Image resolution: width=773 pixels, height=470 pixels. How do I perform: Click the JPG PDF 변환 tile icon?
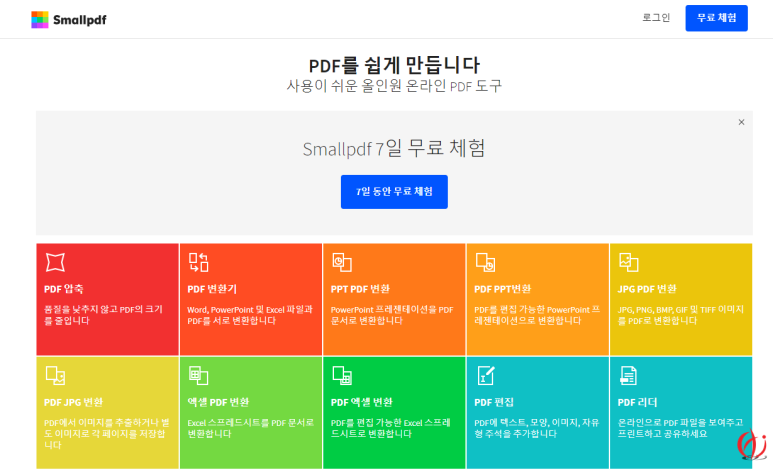coord(629,262)
